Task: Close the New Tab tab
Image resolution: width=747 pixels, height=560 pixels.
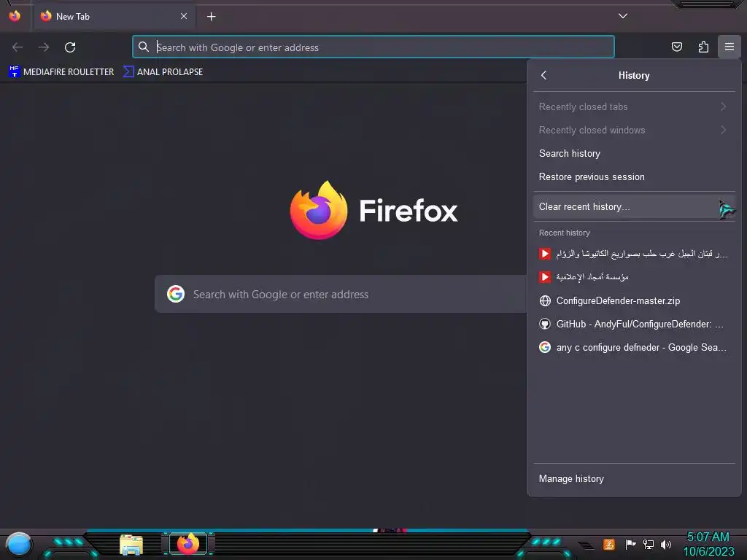Action: coord(183,16)
